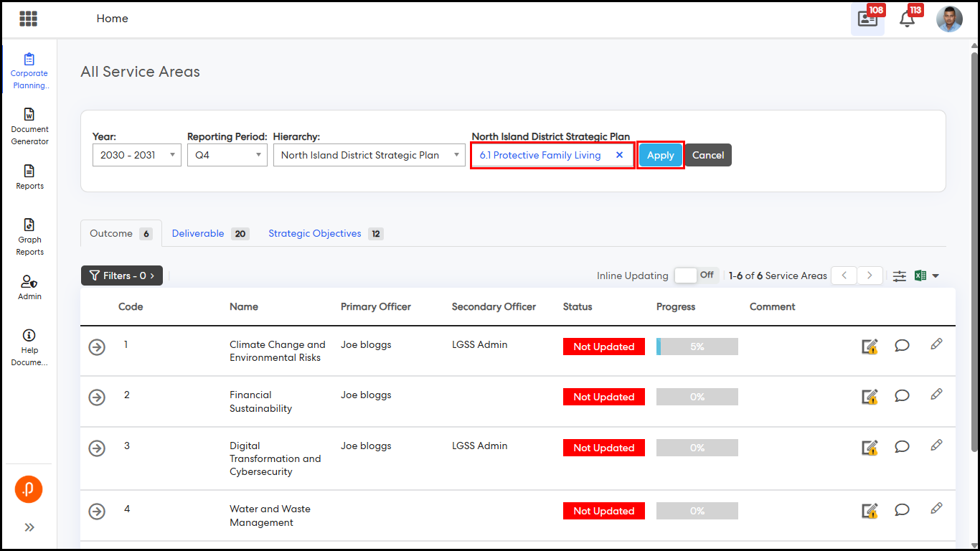Open the column settings sliders icon
This screenshot has width=980, height=551.
point(900,275)
